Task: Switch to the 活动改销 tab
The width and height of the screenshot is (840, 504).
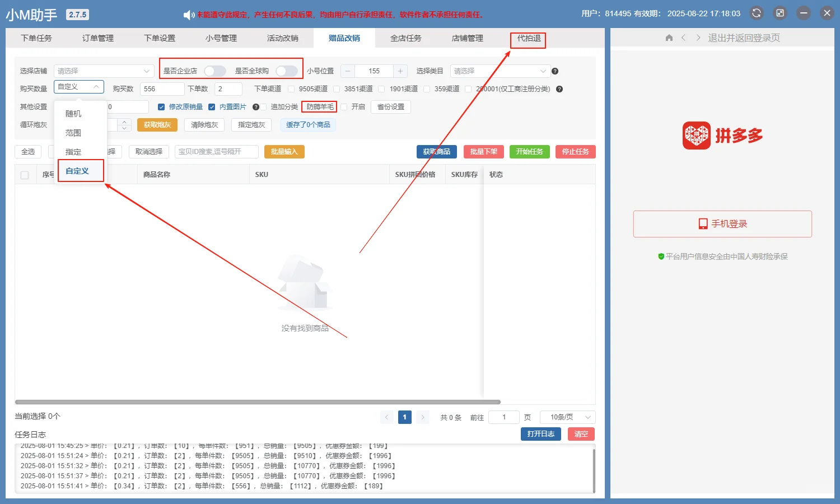Action: (283, 38)
